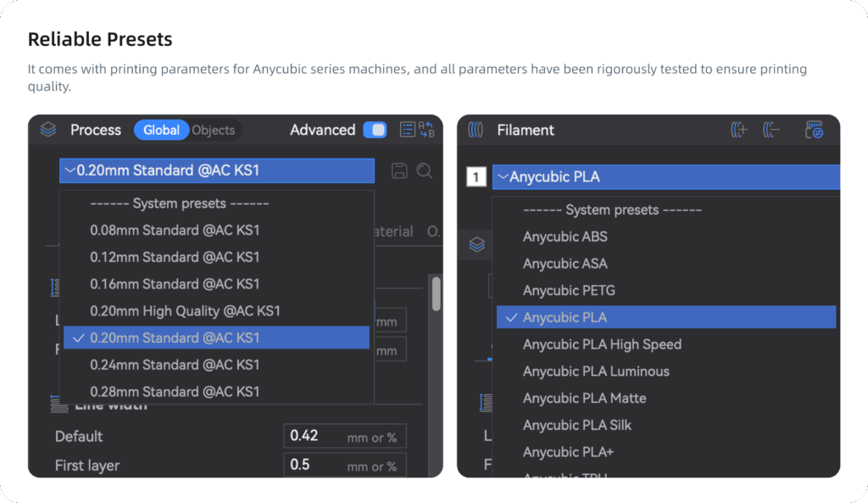Select Anycubic PLA Silk filament
This screenshot has width=868, height=503.
point(579,425)
